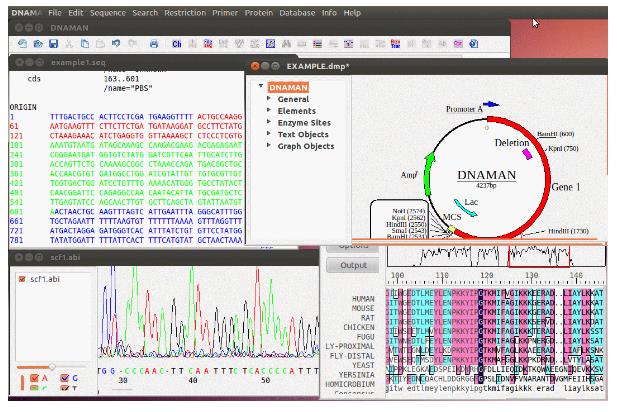Open the Database menu
617x412 pixels.
click(297, 13)
